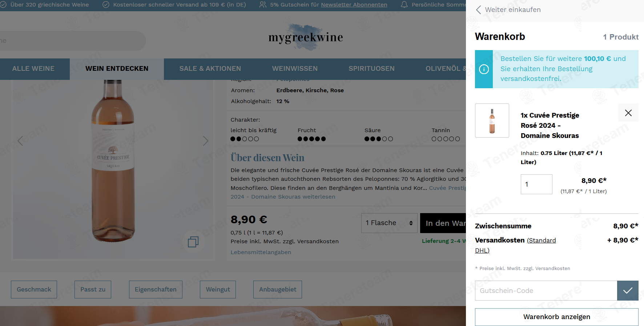644x326 pixels.
Task: Jump to the Geschmack section tab
Action: click(34, 289)
